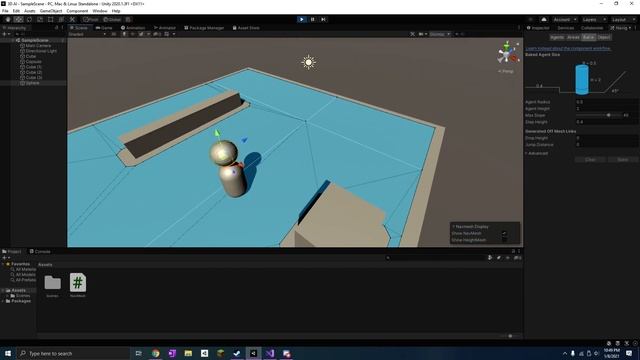Click the Agent Radius input field
This screenshot has height=360, width=640.
pyautogui.click(x=607, y=102)
